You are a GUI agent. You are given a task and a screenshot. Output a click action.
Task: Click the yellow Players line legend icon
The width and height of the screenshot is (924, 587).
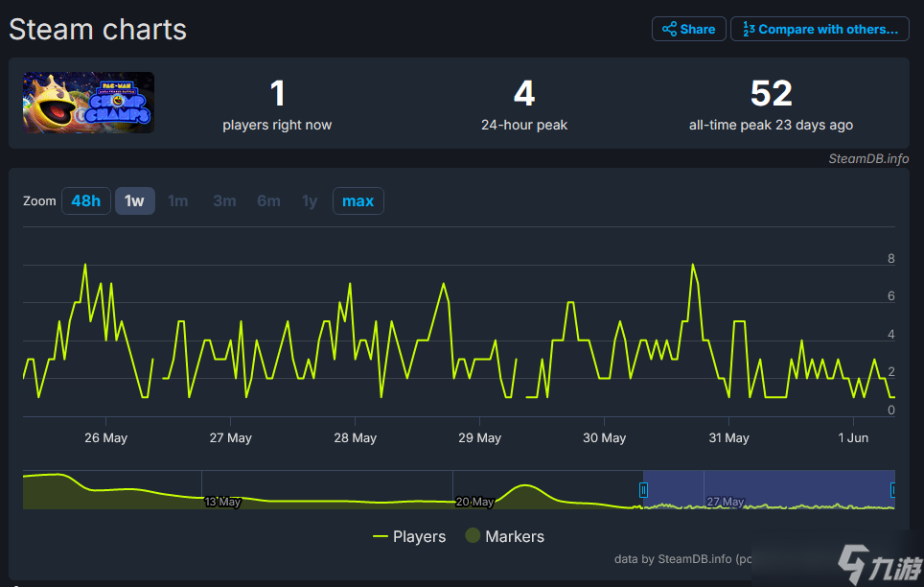(x=381, y=536)
